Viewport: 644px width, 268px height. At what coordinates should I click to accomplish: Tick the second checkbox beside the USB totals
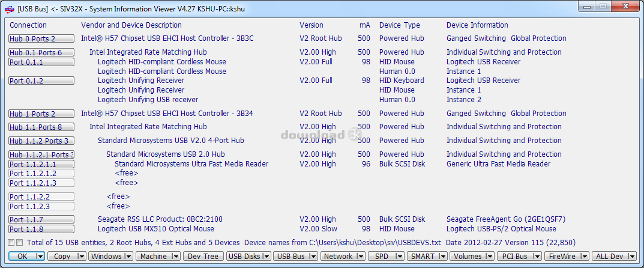[x=20, y=243]
